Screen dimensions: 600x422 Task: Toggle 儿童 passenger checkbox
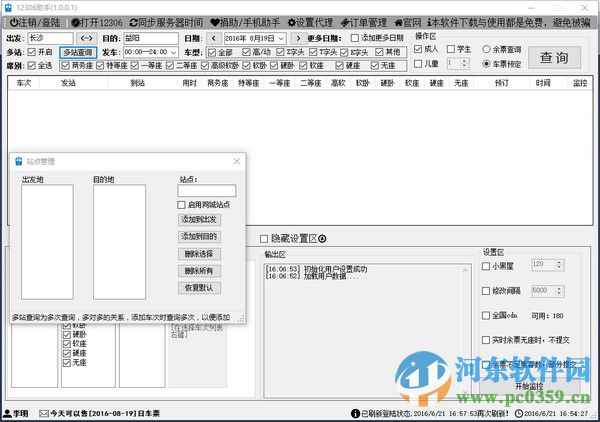click(418, 64)
